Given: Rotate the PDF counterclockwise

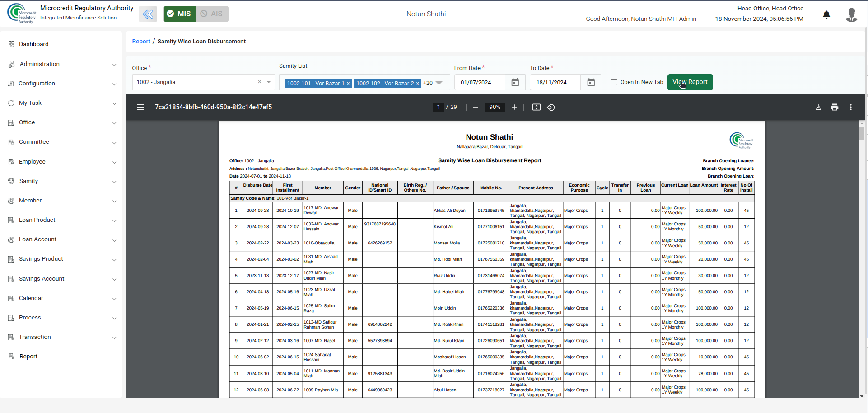Looking at the screenshot, I should pyautogui.click(x=551, y=107).
